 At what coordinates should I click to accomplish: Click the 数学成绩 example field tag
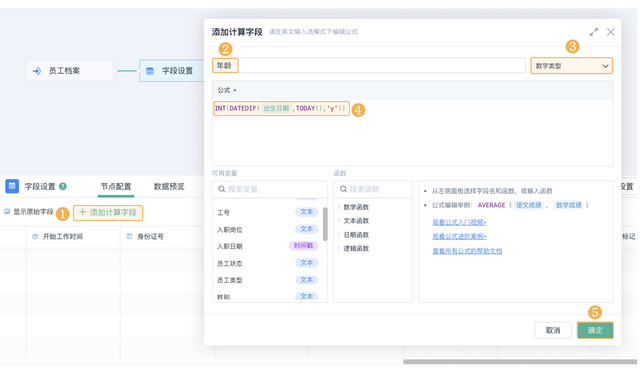point(569,205)
